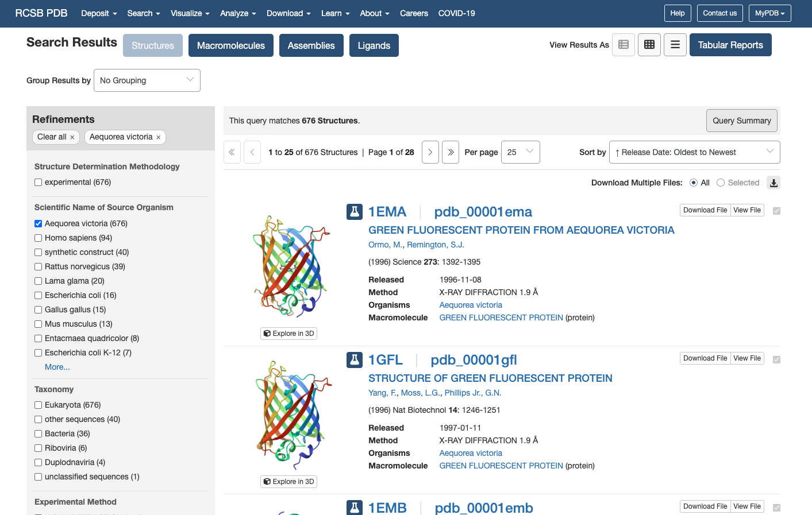The height and width of the screenshot is (515, 812).
Task: Remove the Aequorea victoria refinement tag
Action: point(158,137)
